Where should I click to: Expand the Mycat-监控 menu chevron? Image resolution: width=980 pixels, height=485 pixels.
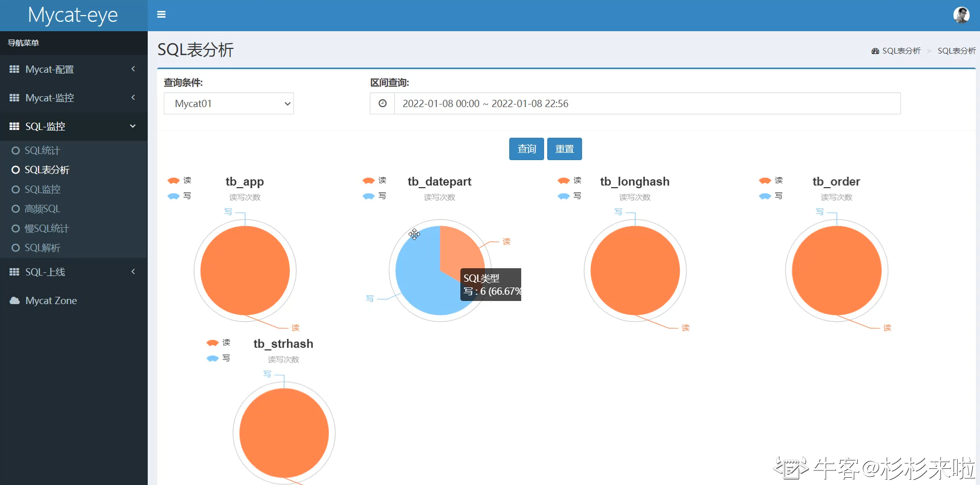[133, 97]
